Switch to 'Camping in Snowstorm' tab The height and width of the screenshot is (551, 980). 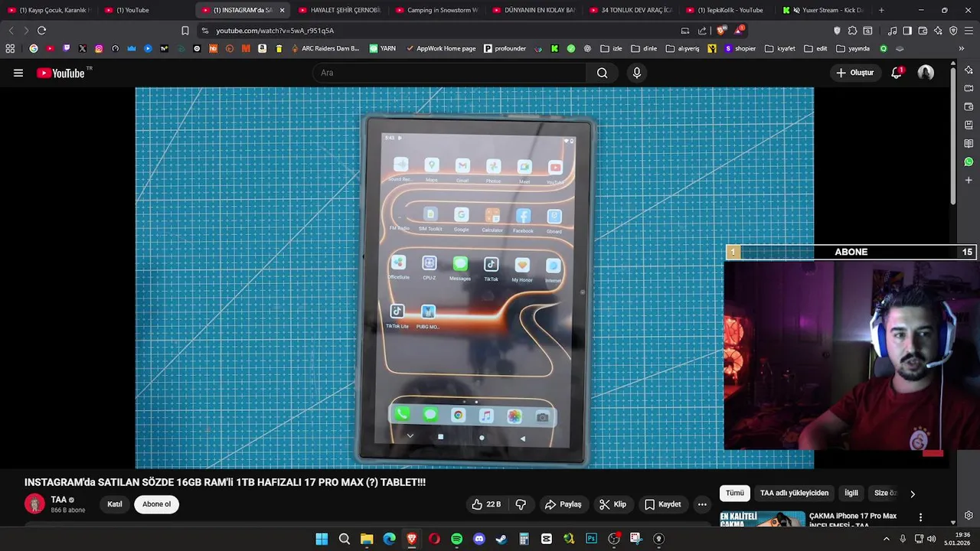(x=435, y=10)
